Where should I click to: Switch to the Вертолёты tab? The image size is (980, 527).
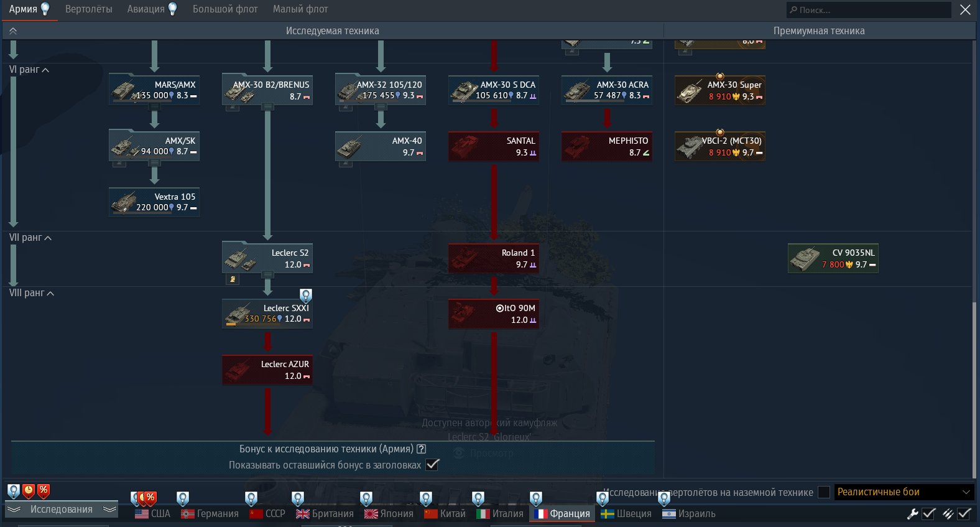tap(89, 9)
